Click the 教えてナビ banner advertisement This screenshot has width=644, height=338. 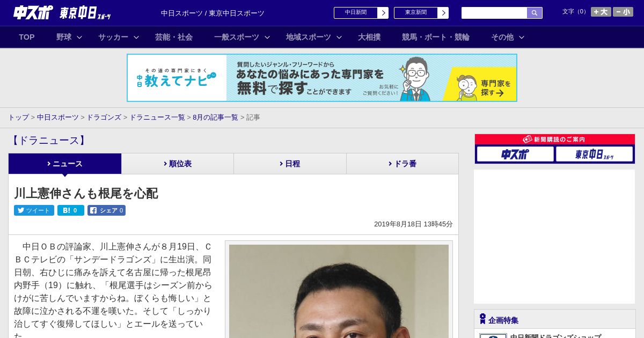pyautogui.click(x=322, y=78)
